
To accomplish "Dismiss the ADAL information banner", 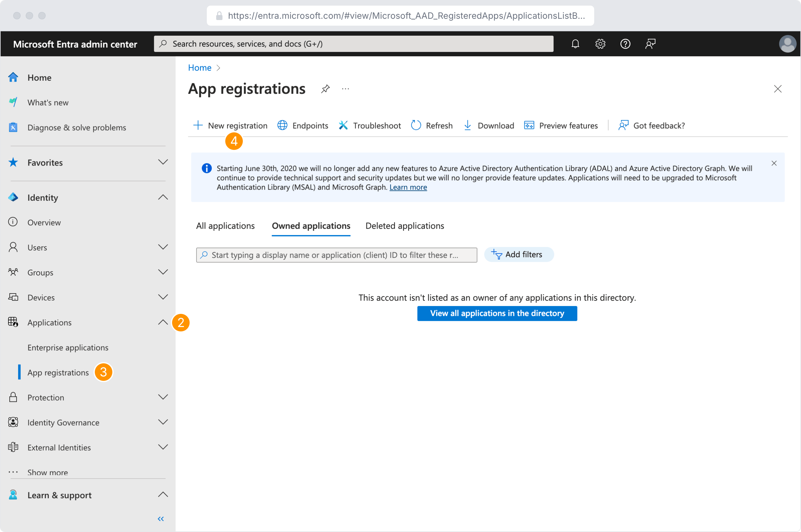I will pyautogui.click(x=774, y=163).
